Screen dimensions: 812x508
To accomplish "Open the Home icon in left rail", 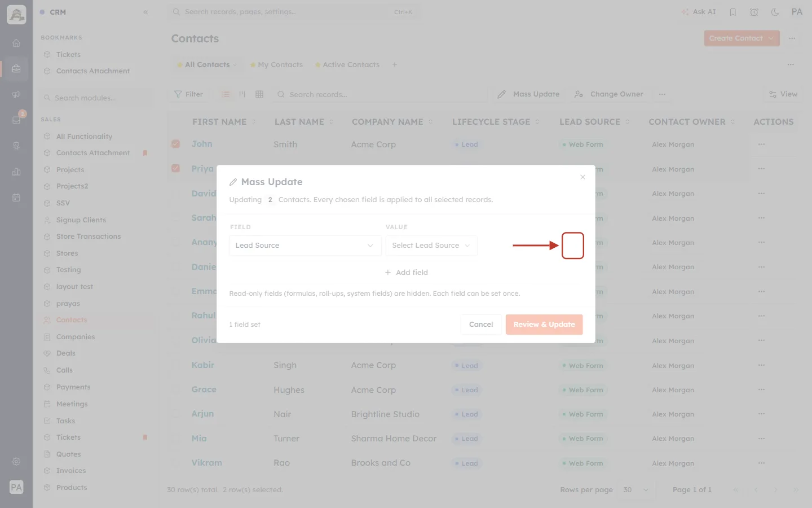I will (x=16, y=43).
